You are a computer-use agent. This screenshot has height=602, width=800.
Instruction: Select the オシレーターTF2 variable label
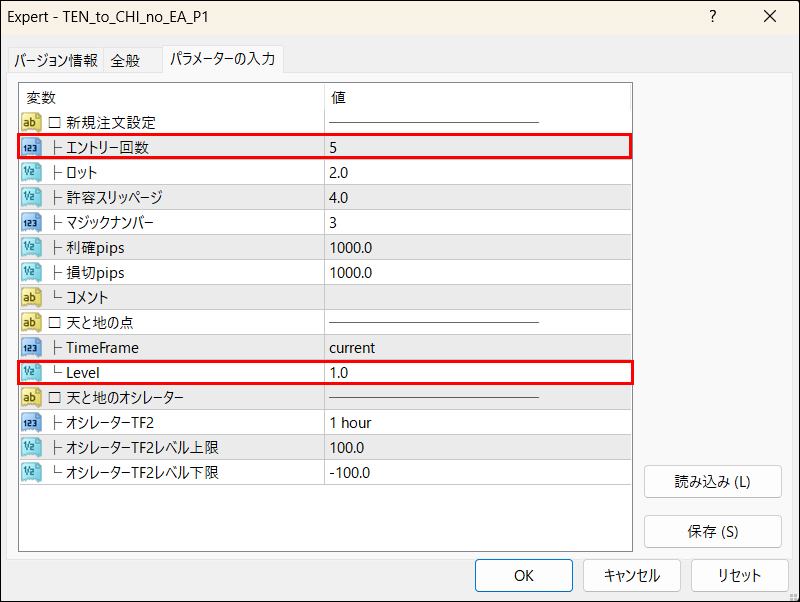coord(110,422)
